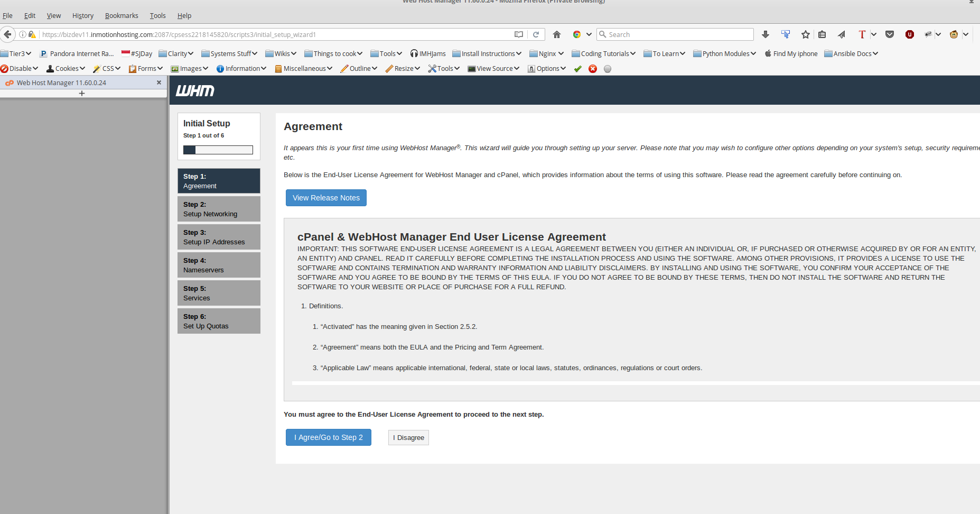Open the uBlock Origin shield icon

909,34
